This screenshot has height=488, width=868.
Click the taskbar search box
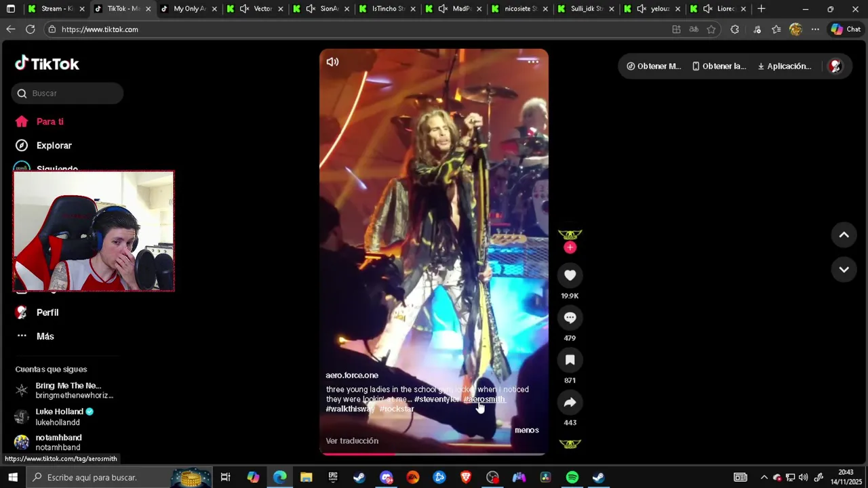[x=119, y=477]
